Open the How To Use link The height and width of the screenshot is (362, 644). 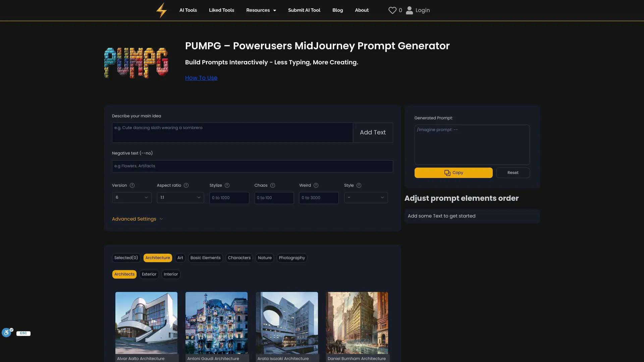(201, 78)
